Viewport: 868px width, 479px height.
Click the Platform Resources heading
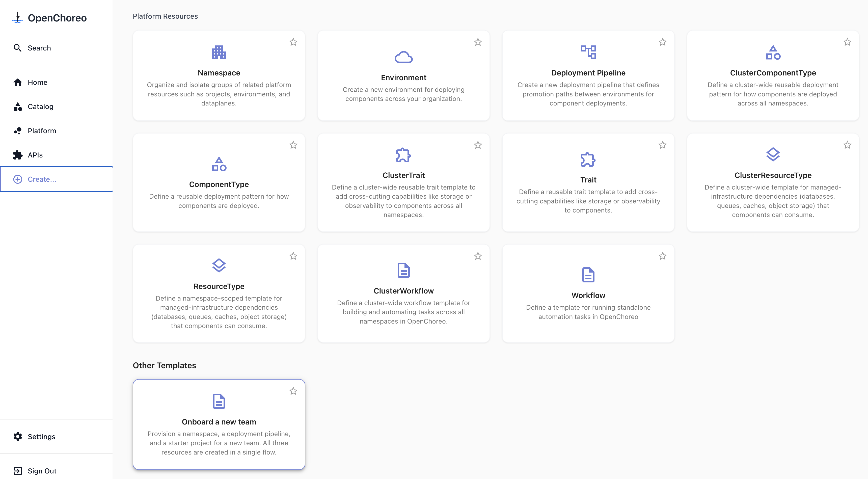165,16
